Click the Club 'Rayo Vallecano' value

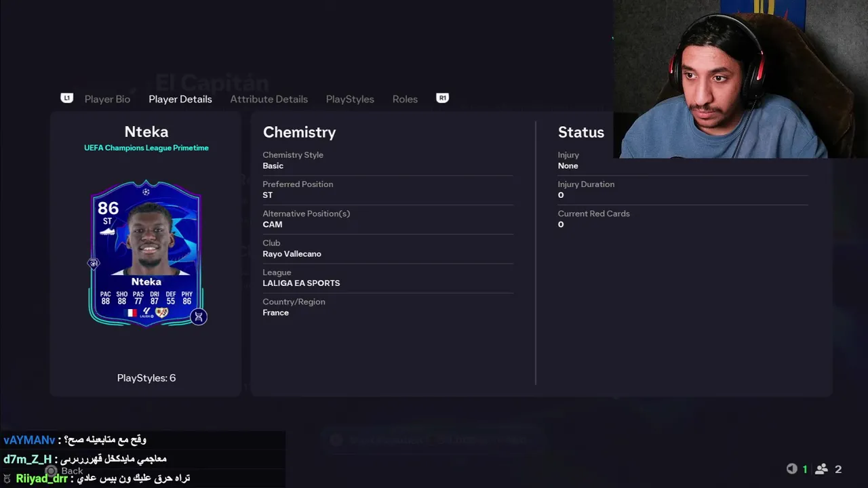[x=292, y=254]
